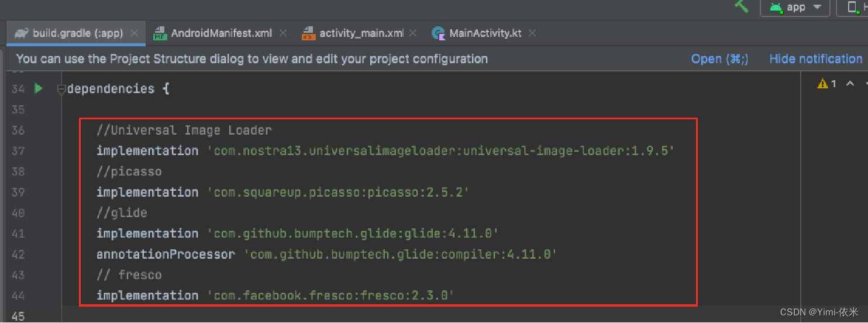The image size is (868, 323).
Task: Click the fresco:2.3.0 dependency string
Action: pyautogui.click(x=331, y=295)
